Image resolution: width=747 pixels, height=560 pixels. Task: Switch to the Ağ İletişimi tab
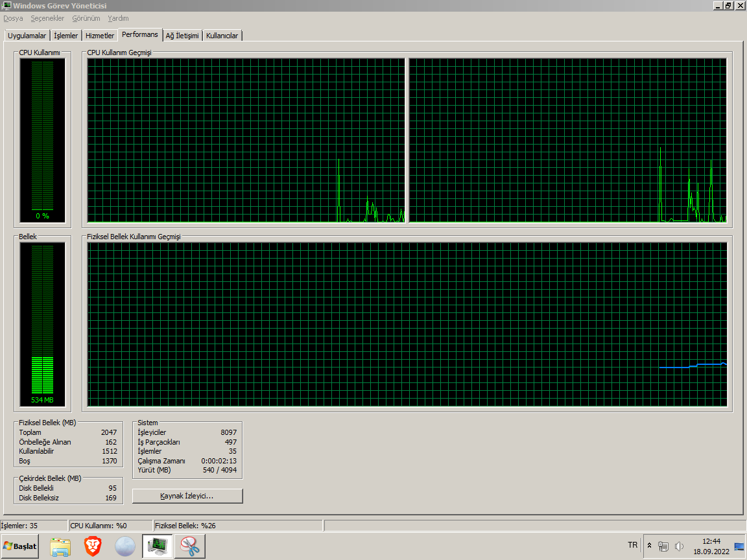182,36
